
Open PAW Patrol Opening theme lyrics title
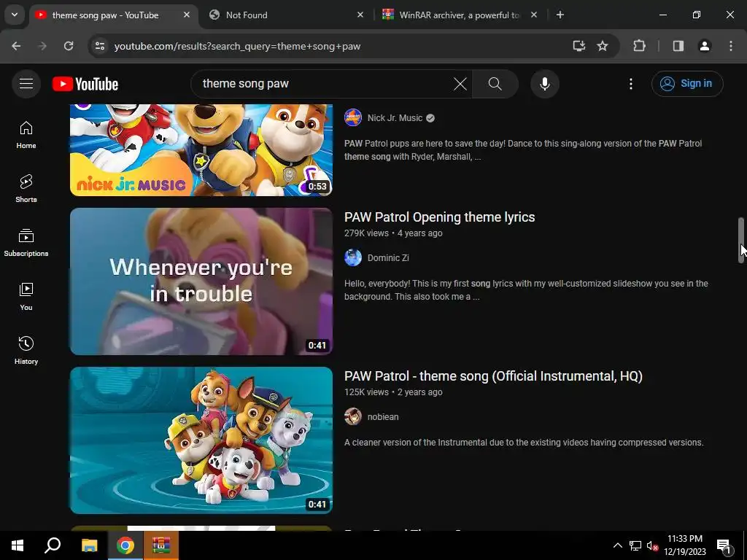point(439,217)
